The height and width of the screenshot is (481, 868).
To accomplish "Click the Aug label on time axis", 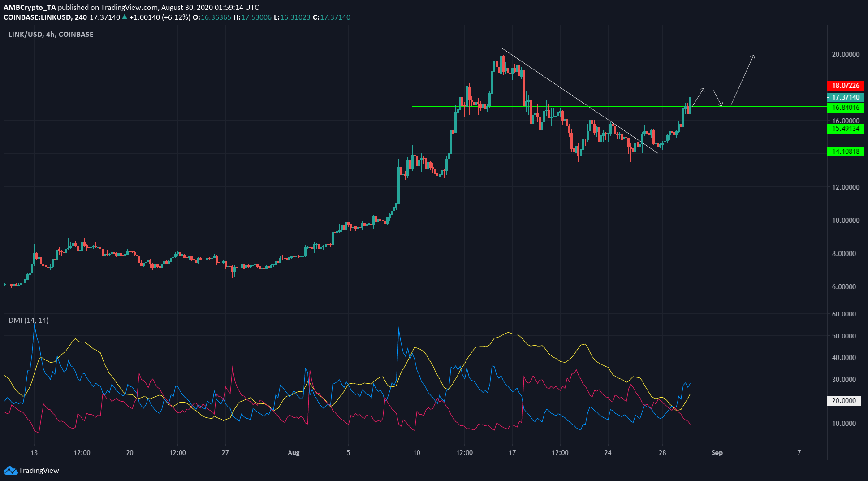I will [294, 452].
